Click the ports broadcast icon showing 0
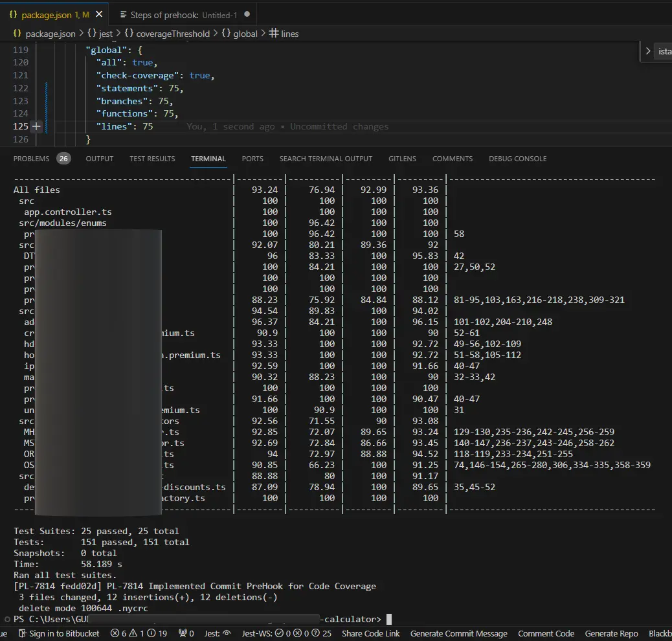The image size is (672, 641). point(183,633)
